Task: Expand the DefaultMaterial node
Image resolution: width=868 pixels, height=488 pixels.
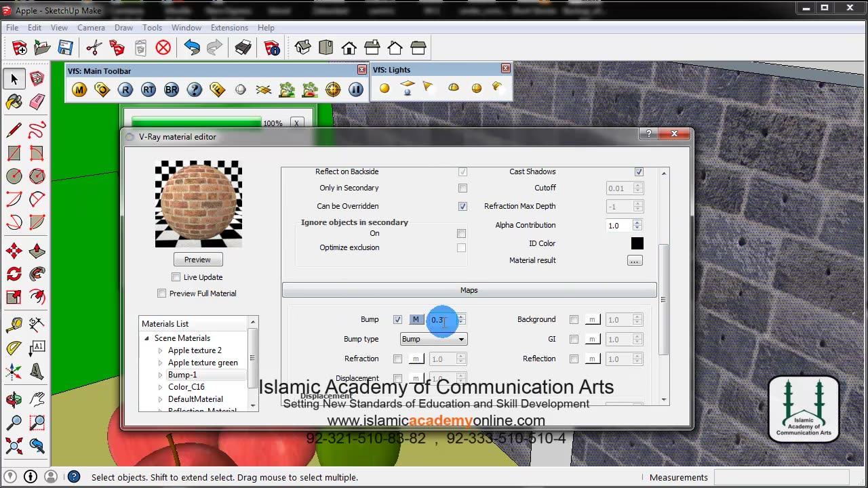Action: click(161, 399)
